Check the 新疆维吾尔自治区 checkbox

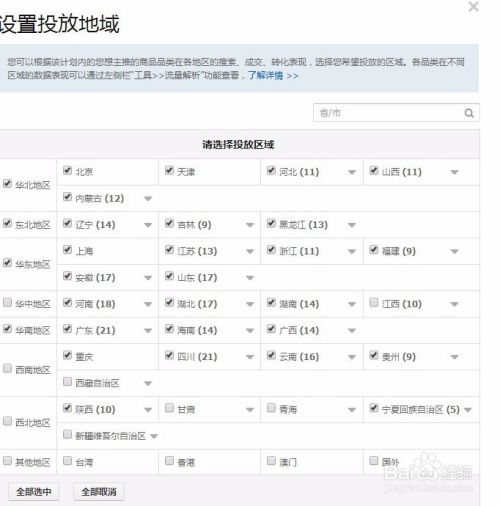[67, 434]
